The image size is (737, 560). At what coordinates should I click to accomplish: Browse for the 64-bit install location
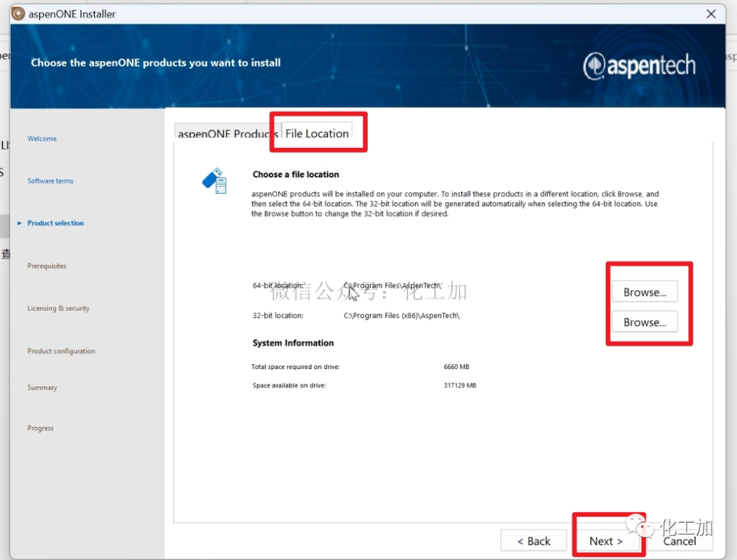coord(644,292)
